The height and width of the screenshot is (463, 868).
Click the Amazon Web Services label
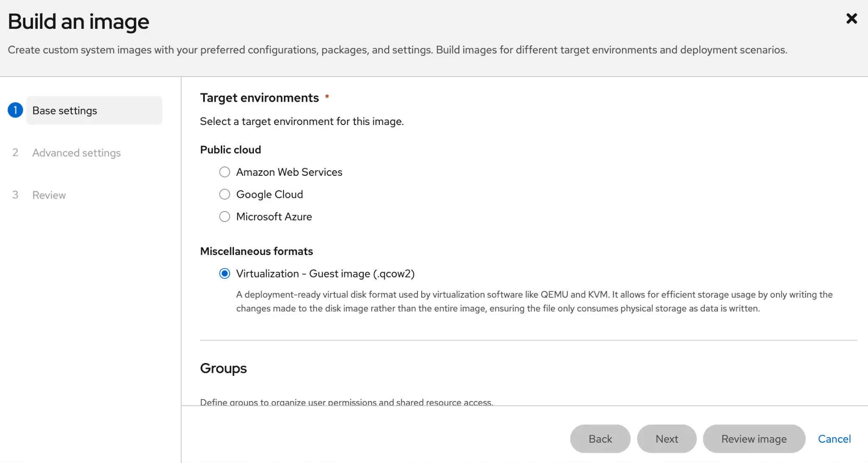[289, 172]
